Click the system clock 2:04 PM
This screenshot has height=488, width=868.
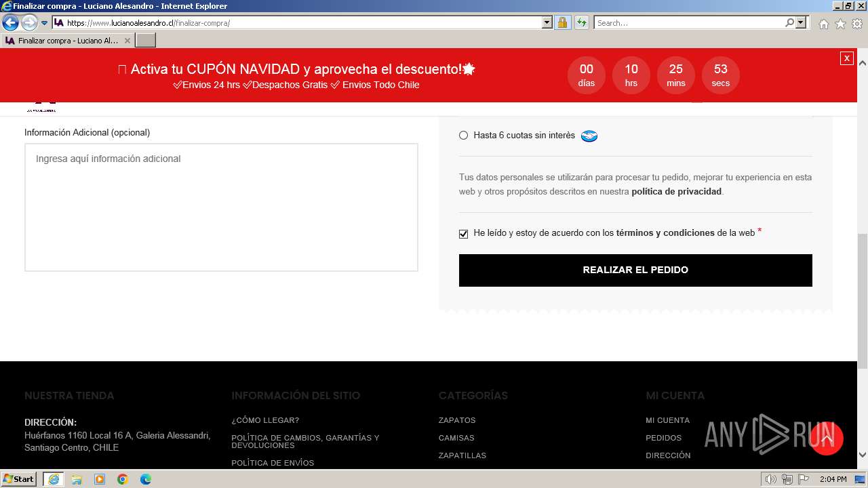coord(833,479)
